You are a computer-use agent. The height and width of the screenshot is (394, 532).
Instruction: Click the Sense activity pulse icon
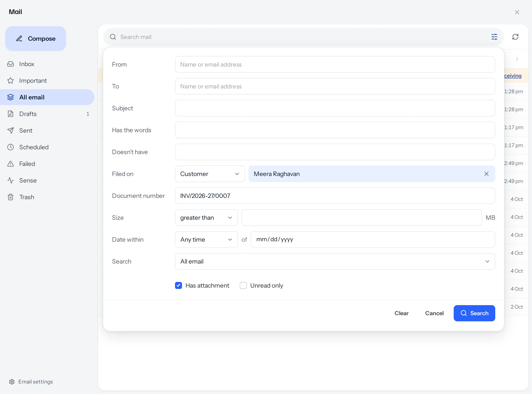click(10, 180)
